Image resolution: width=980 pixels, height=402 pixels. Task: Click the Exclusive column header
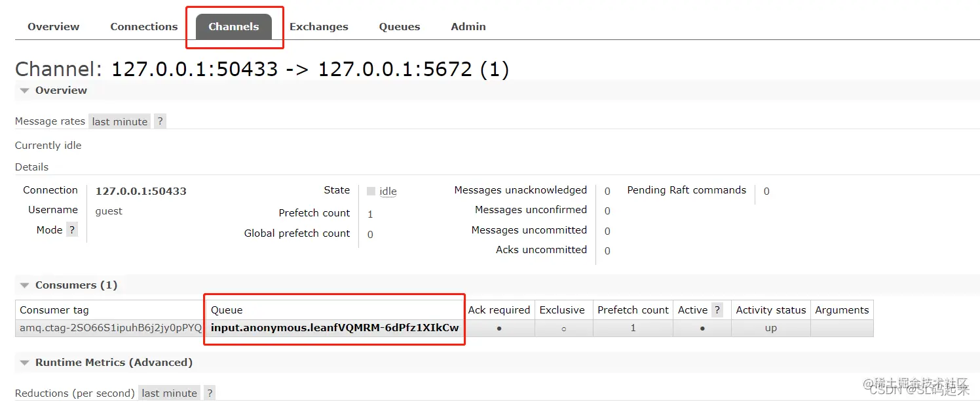click(562, 310)
